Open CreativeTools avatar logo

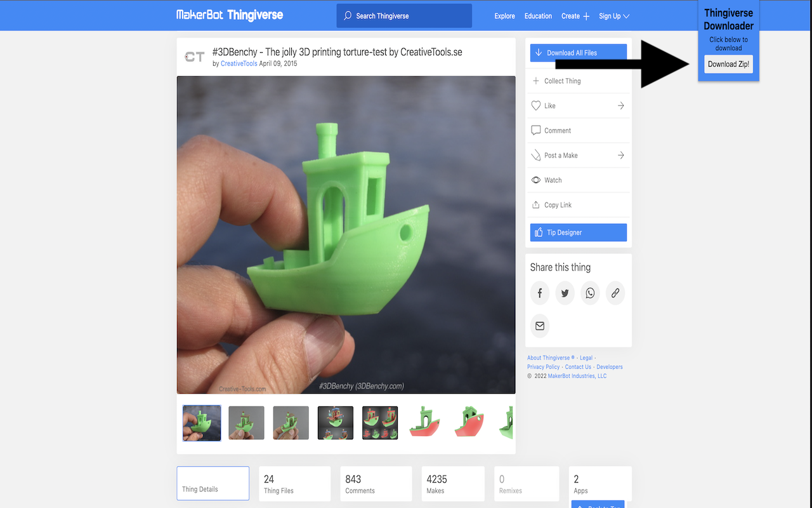[x=194, y=57]
